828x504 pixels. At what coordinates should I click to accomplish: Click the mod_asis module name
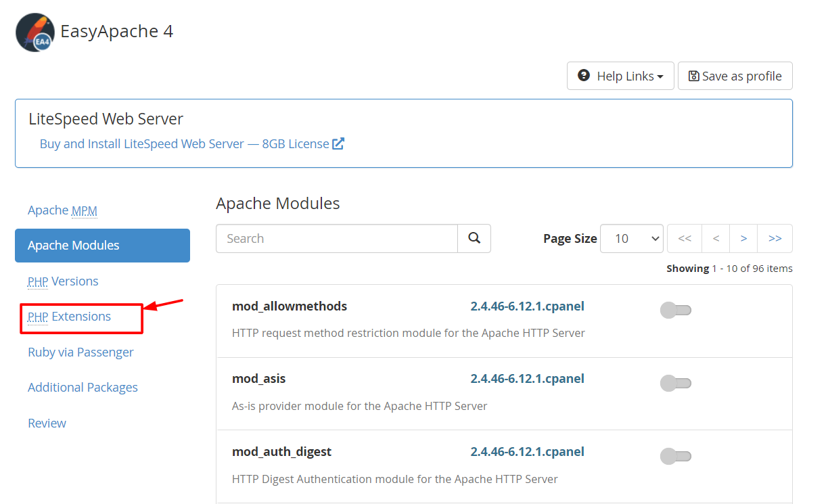click(259, 379)
